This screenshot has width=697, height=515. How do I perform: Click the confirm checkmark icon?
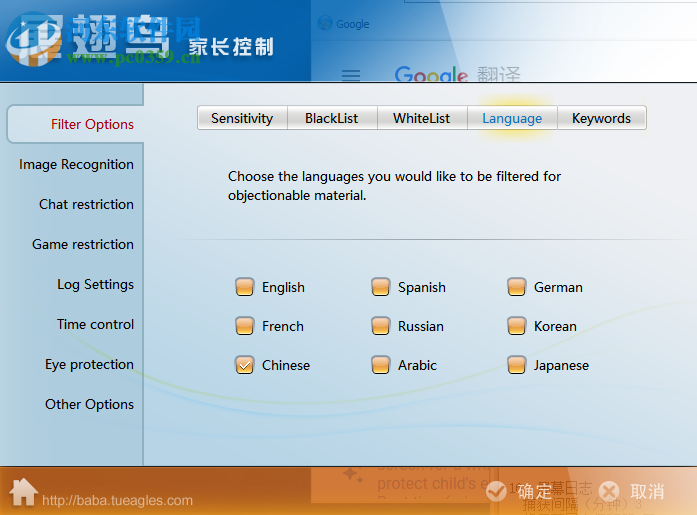tap(496, 491)
